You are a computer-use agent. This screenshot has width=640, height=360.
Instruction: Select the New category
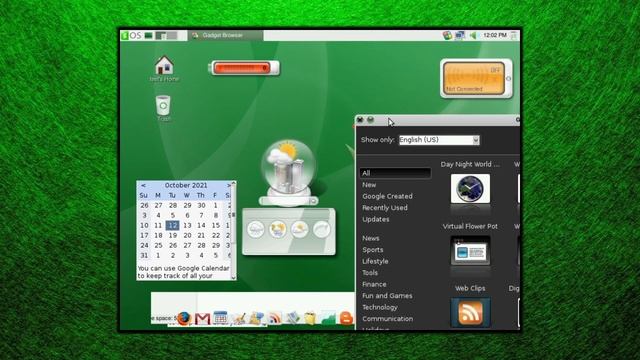(x=369, y=185)
